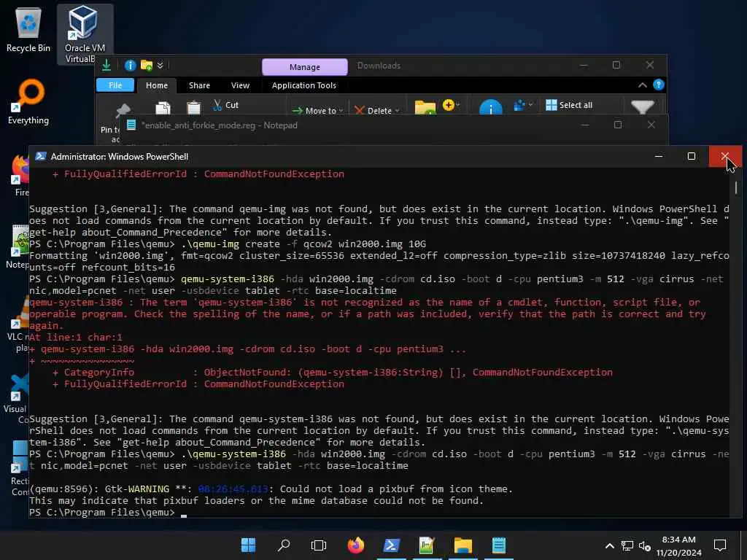Open the Open-with dropdown next to Properties

tap(523, 105)
